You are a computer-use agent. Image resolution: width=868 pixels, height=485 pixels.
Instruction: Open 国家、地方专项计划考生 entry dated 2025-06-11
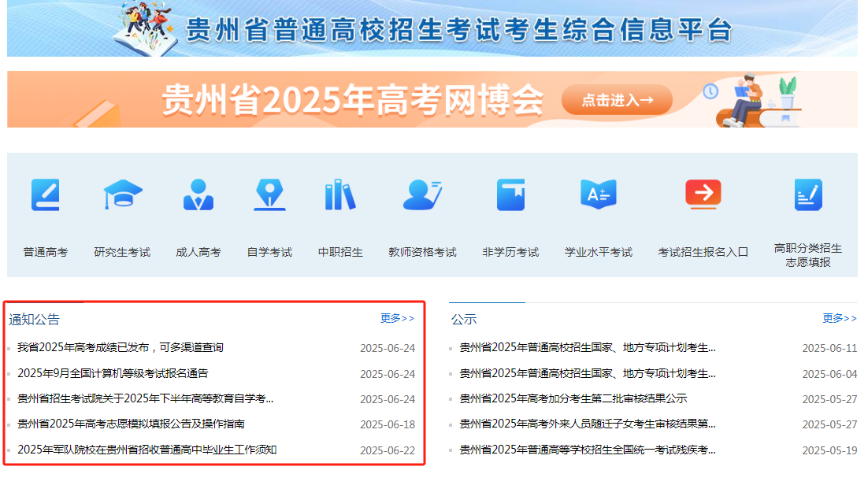coord(588,348)
